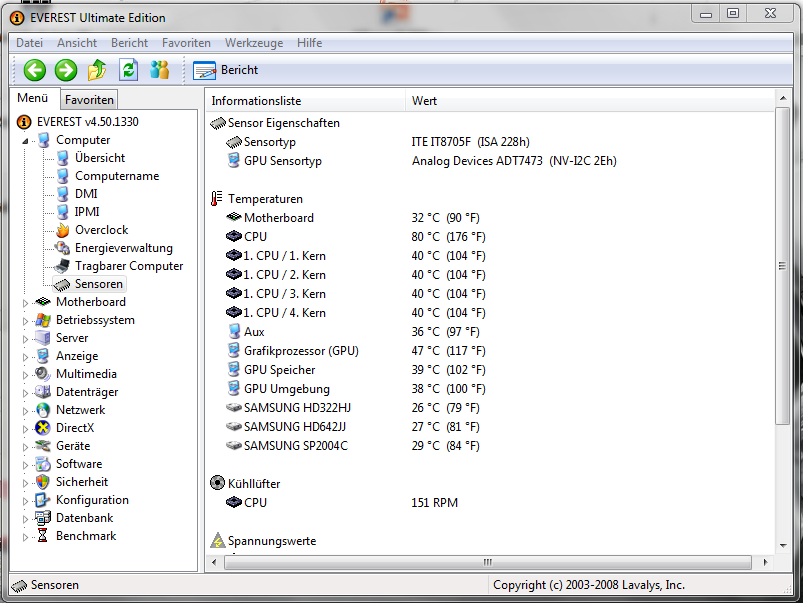Select the EVEREST v4.50.1330 root node
Viewport: 808px width, 607px height.
click(88, 122)
